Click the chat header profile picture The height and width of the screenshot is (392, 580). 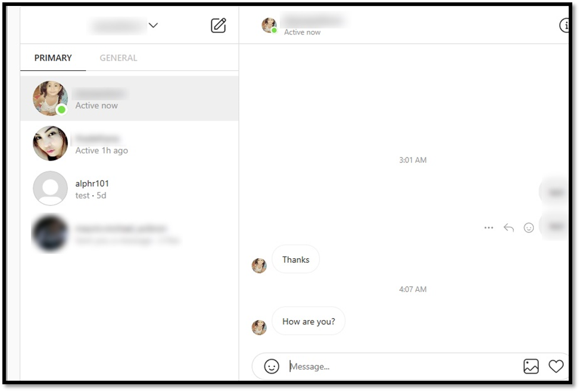pyautogui.click(x=269, y=25)
